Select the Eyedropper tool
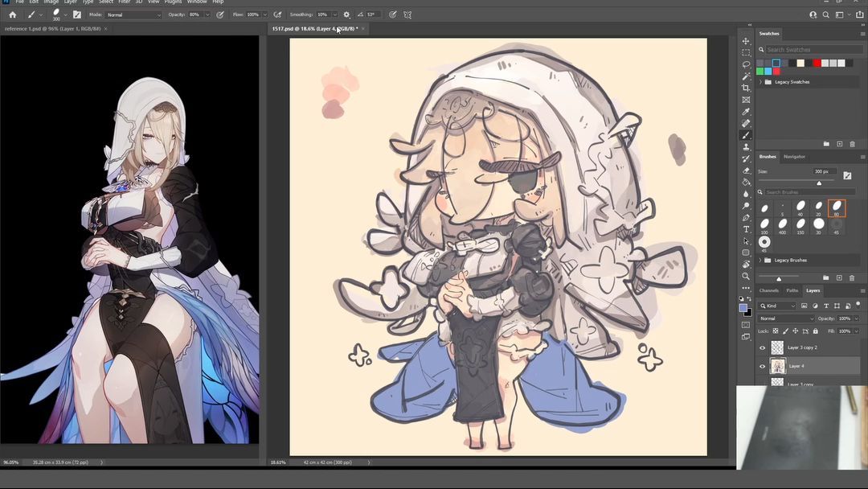The height and width of the screenshot is (489, 868). click(x=746, y=112)
